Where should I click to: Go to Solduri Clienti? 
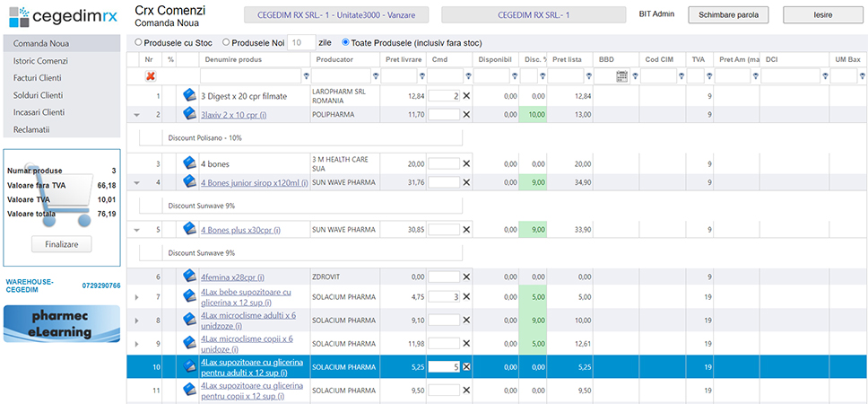coord(62,95)
